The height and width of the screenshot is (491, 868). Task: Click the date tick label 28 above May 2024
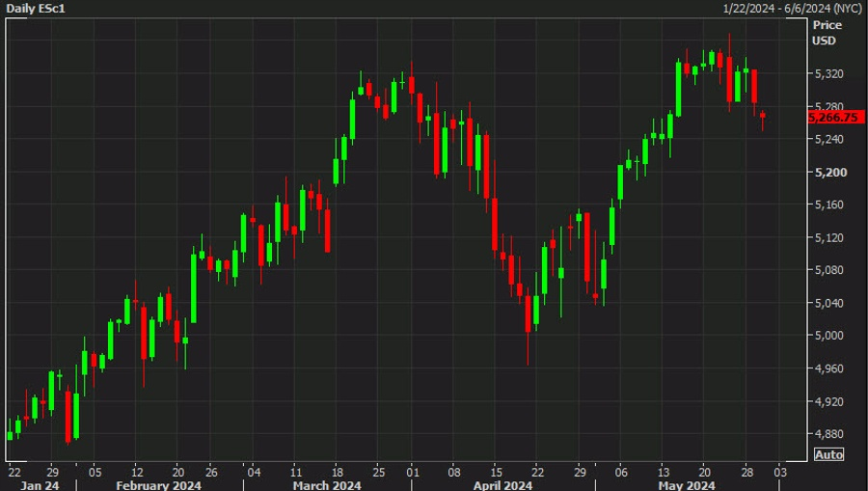[746, 472]
